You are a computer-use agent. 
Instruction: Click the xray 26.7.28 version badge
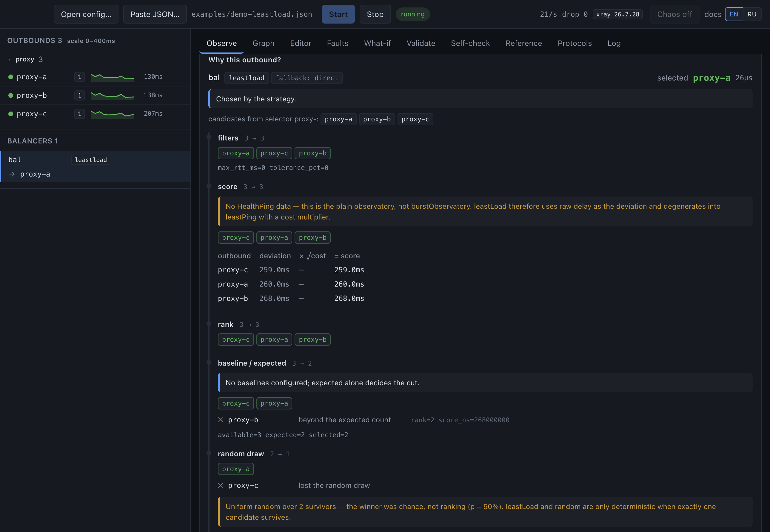pyautogui.click(x=618, y=14)
